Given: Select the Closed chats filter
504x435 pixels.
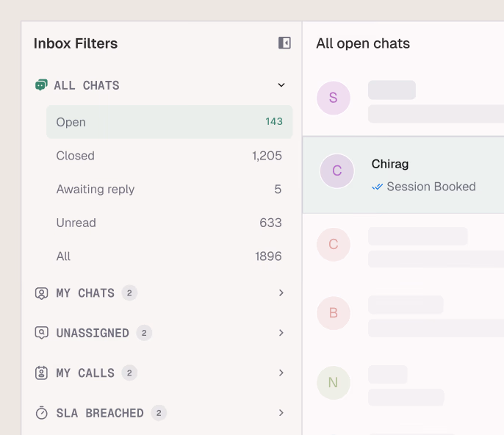Looking at the screenshot, I should 169,156.
